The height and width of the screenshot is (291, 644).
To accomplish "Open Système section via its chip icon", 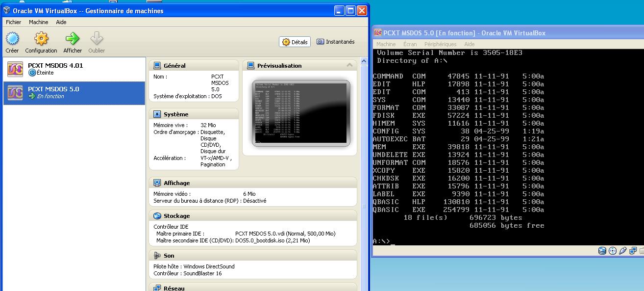I will (x=157, y=114).
